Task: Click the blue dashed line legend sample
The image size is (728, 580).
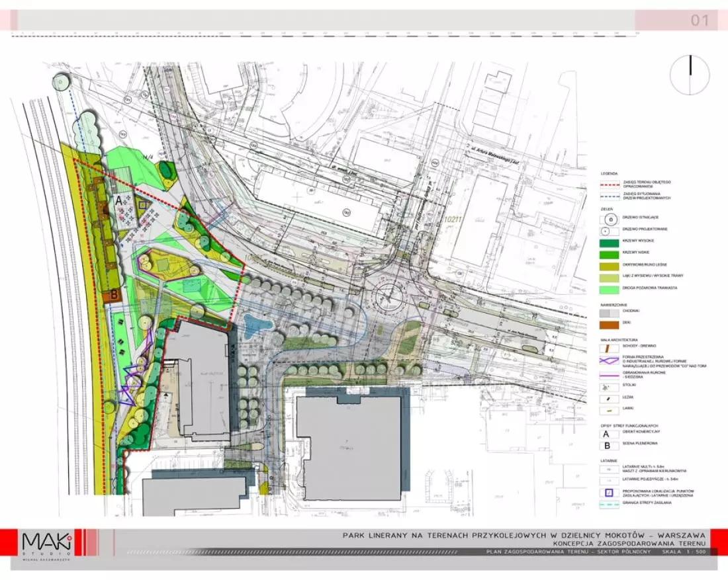Action: 609,196
